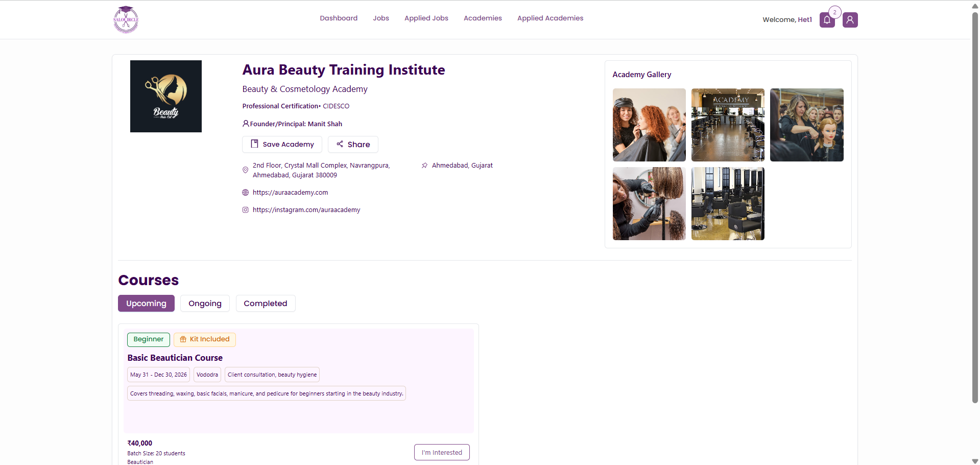
Task: Click the Founder/Principal: Manit Shah text
Action: tap(296, 124)
